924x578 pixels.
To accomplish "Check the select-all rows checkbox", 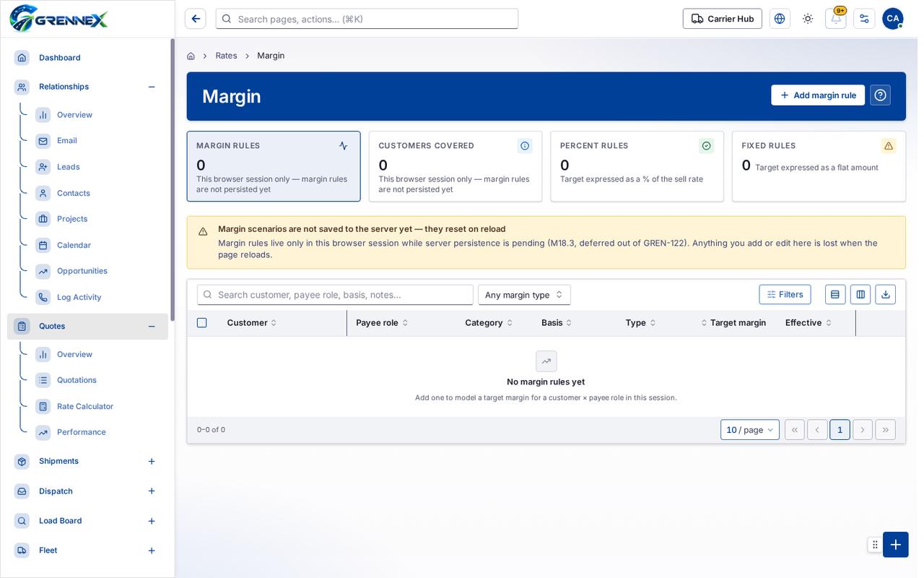I will coord(202,323).
